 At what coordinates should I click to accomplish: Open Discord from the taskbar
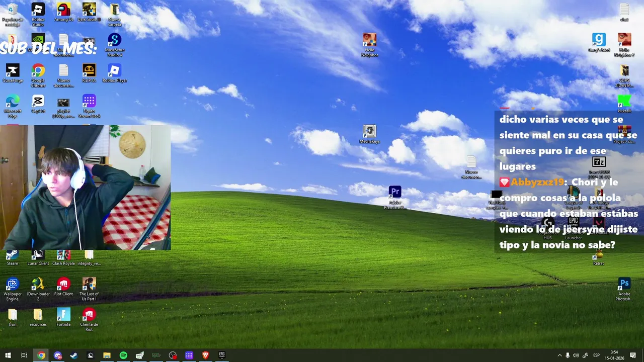[x=57, y=355]
